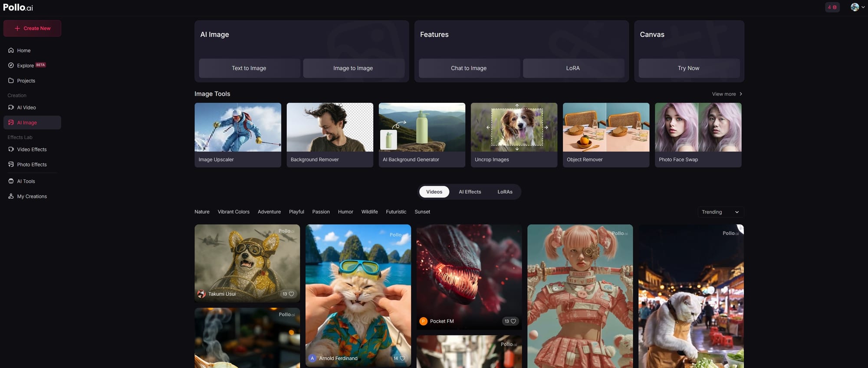This screenshot has height=368, width=868.
Task: Open the Photo Face Swap card
Action: pyautogui.click(x=698, y=135)
